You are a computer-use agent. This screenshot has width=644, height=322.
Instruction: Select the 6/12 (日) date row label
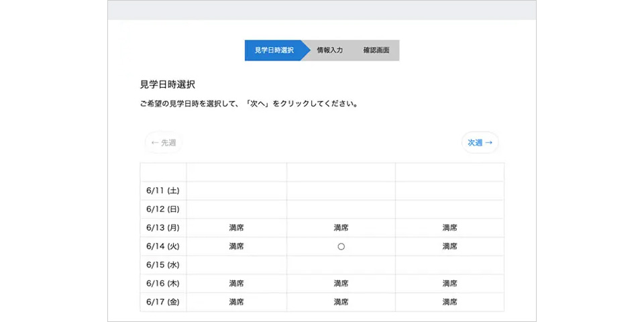coord(162,209)
